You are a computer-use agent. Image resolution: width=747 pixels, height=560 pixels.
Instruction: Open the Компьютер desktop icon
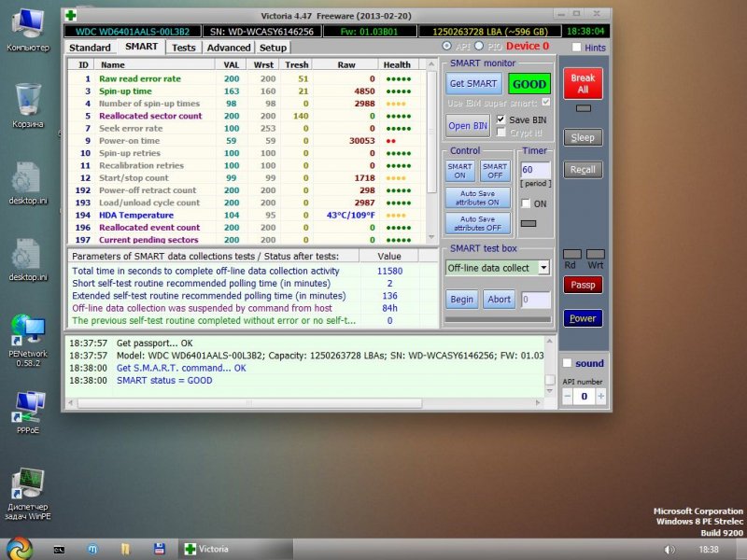coord(28,23)
